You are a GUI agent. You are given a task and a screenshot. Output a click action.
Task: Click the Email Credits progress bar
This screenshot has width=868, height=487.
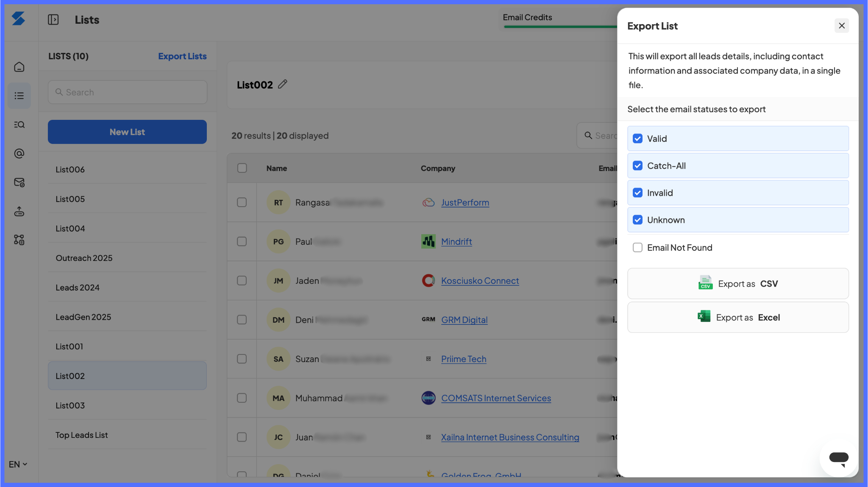click(560, 27)
